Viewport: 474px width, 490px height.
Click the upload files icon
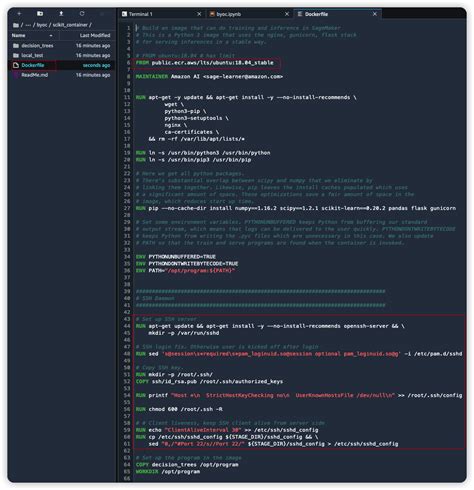pos(61,14)
